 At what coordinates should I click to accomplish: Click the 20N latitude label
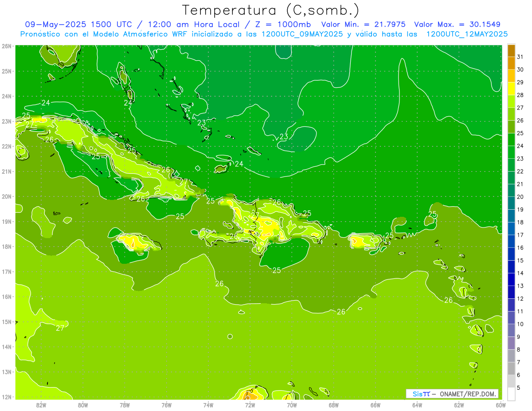point(7,196)
